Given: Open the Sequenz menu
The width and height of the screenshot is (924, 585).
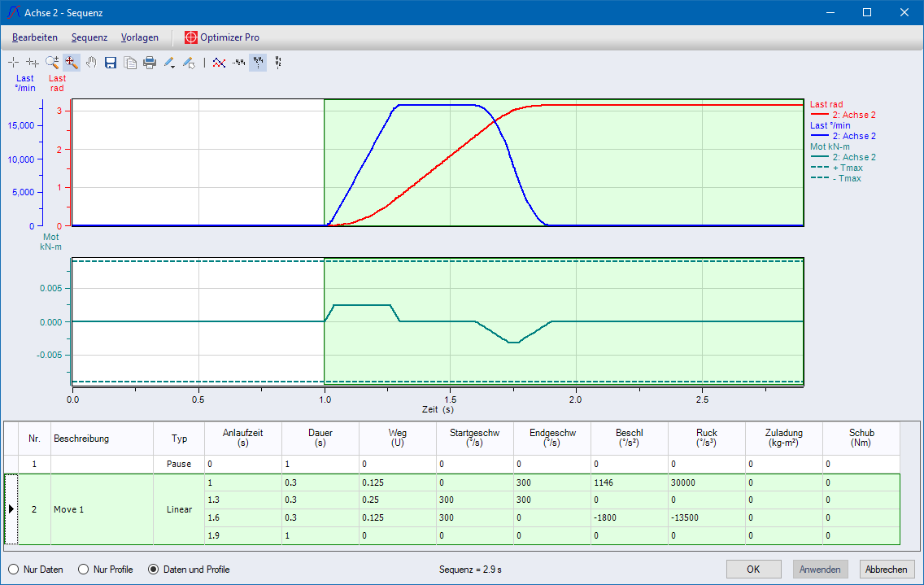Looking at the screenshot, I should [x=89, y=37].
